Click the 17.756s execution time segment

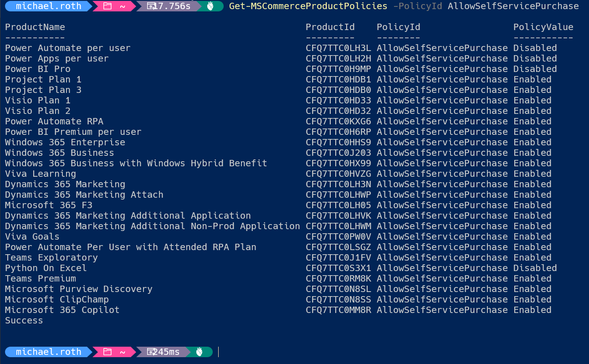(169, 6)
